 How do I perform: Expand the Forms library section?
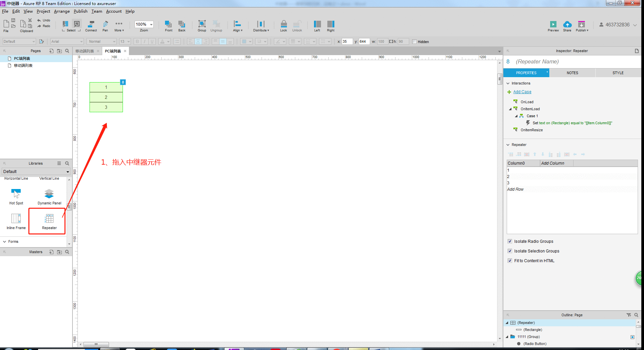(5, 241)
